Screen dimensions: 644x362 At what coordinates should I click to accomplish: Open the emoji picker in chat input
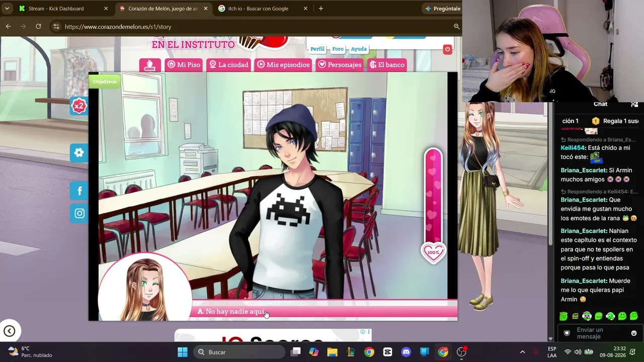tap(634, 333)
